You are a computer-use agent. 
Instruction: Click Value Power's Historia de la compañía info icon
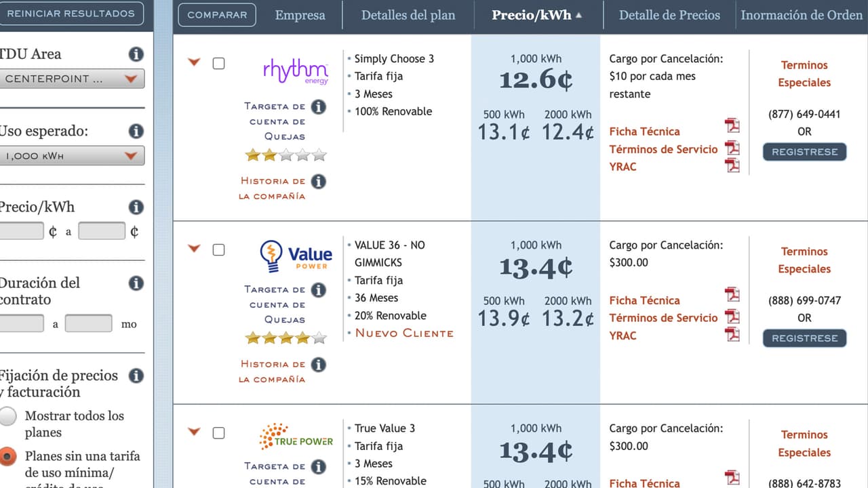(x=318, y=365)
